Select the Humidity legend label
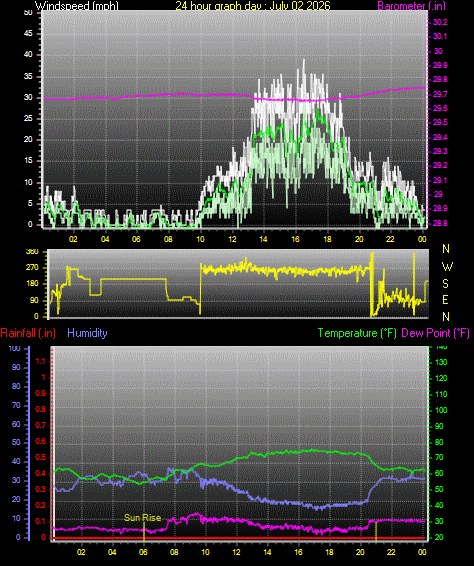 [87, 333]
